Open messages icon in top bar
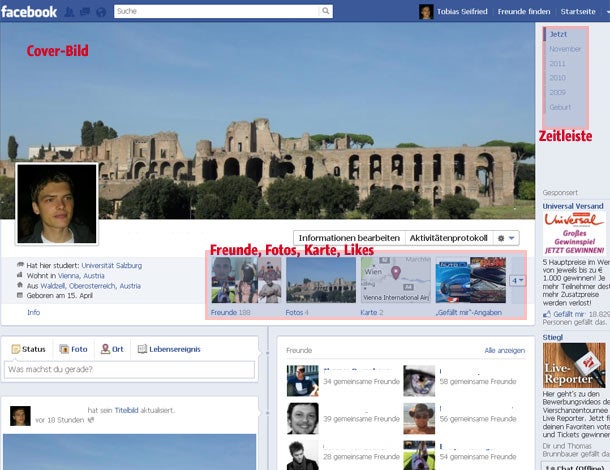Screen dimensions: 610x470 coord(85,12)
